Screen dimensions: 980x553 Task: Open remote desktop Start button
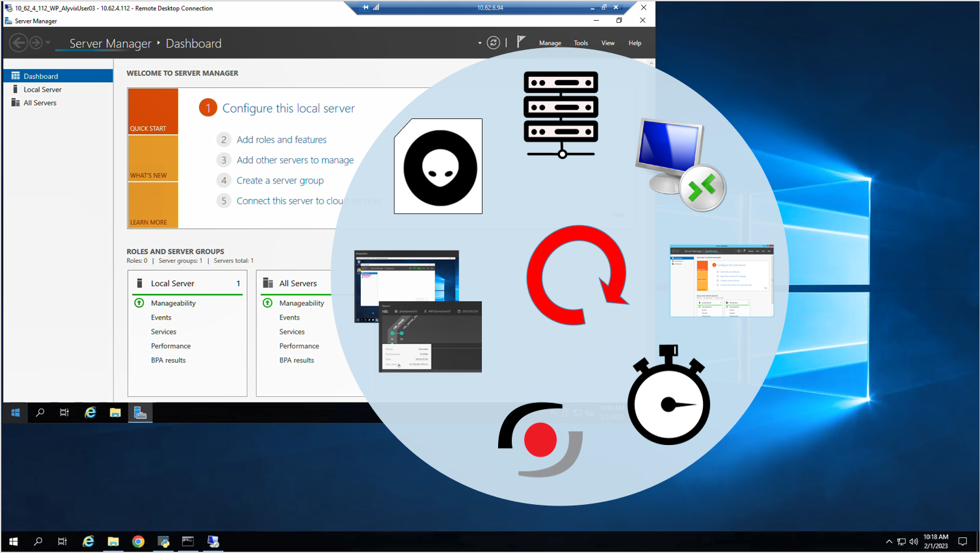click(16, 412)
